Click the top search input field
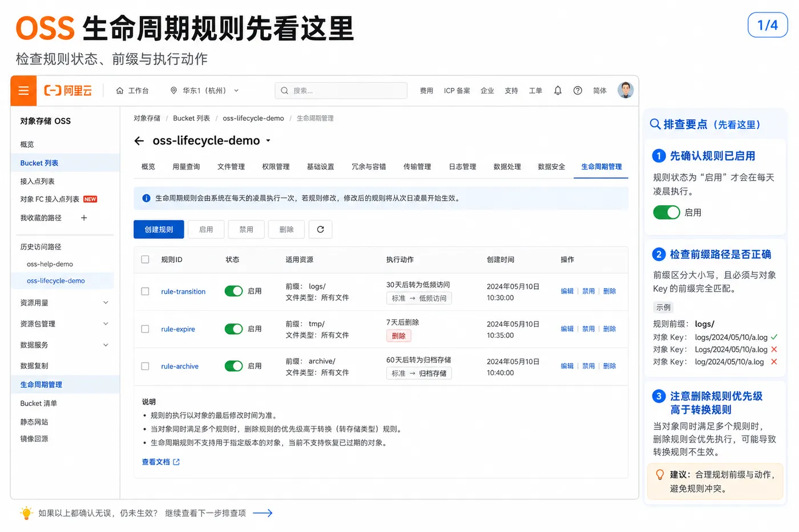This screenshot has width=799, height=532. (341, 91)
